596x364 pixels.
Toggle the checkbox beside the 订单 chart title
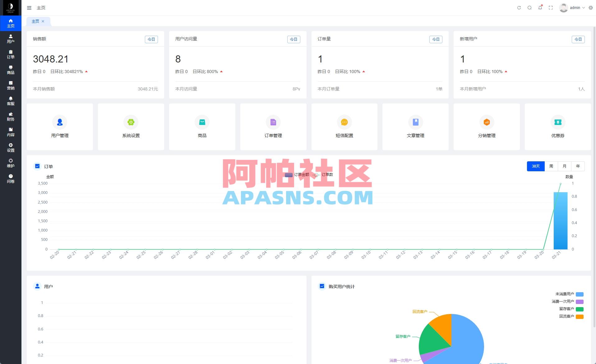(37, 166)
